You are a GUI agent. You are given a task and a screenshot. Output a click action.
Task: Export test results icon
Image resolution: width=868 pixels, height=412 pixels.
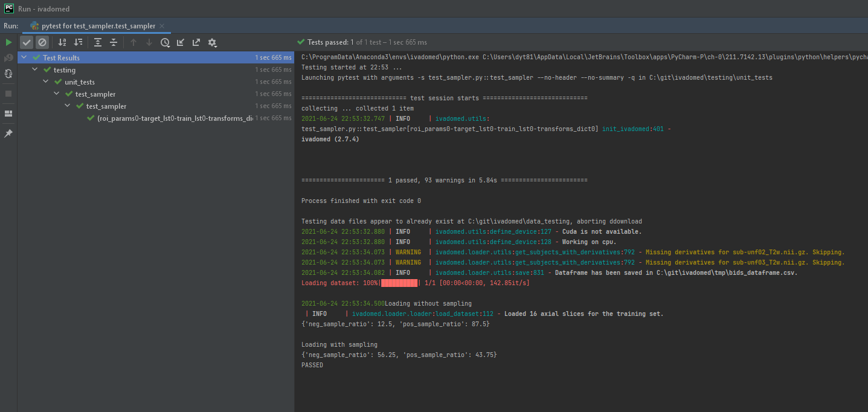pos(196,42)
